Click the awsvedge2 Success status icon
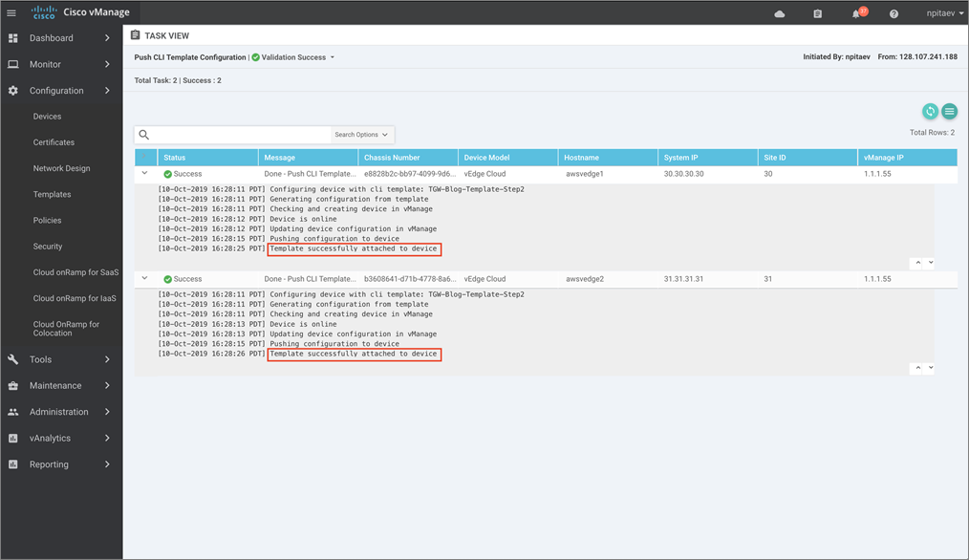The image size is (969, 560). (x=167, y=279)
